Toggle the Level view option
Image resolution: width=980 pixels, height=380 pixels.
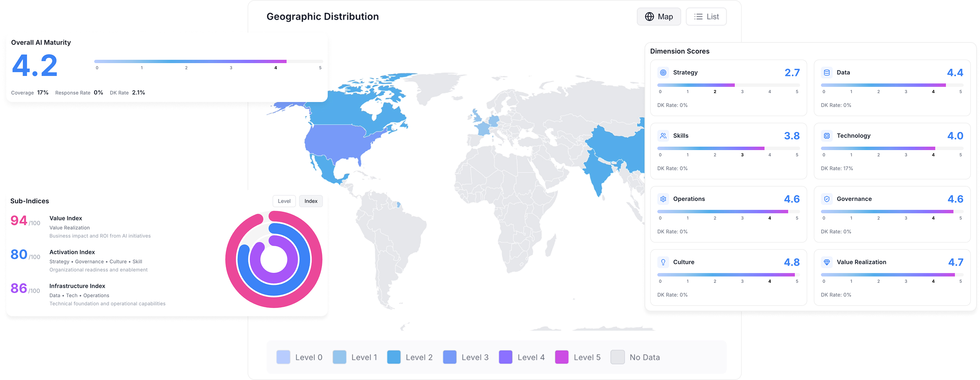(x=284, y=201)
